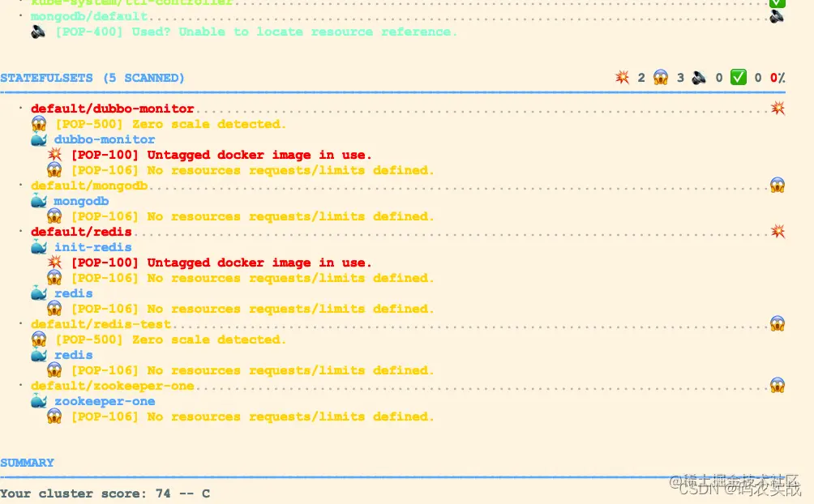Click the whale icon next to dubbo-monitor container
The height and width of the screenshot is (504, 814).
click(39, 139)
